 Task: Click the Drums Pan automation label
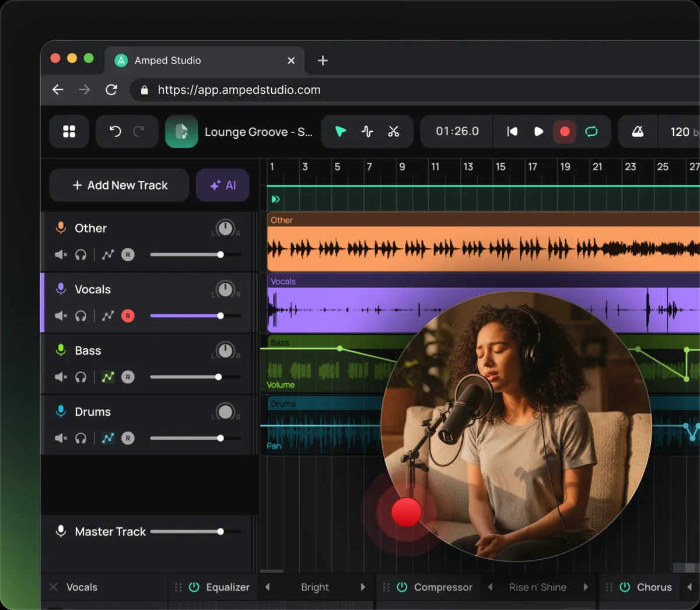[274, 446]
